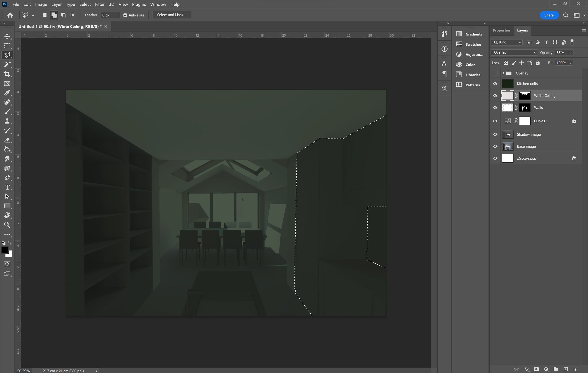The height and width of the screenshot is (373, 588).
Task: Select the Zoom tool
Action: [7, 225]
